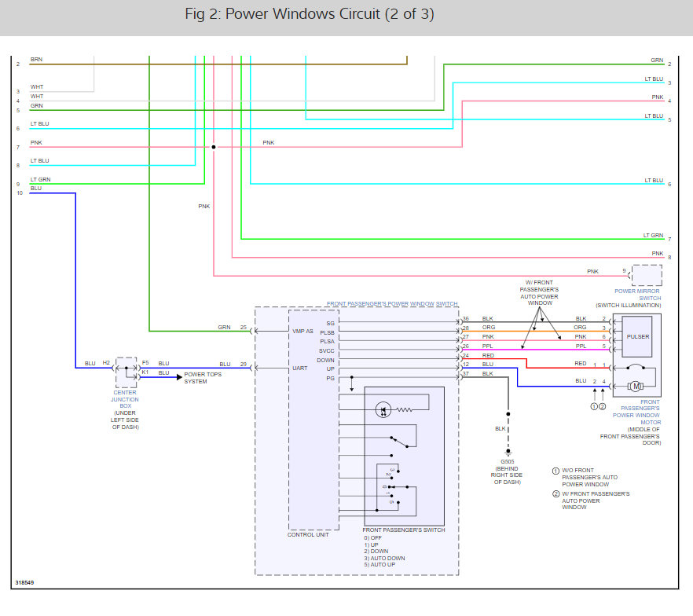Click pin 9 beside Power Mirror Switch
Image resolution: width=693 pixels, height=616 pixels.
(624, 271)
